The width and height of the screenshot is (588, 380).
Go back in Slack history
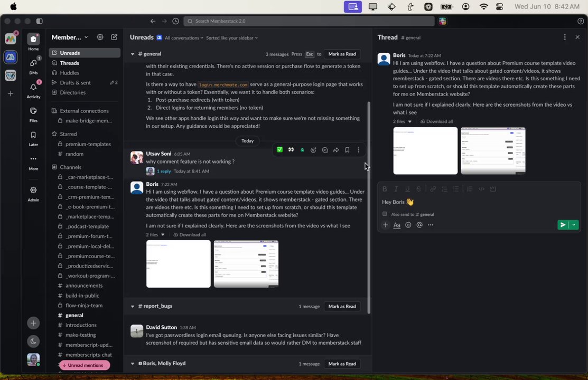[x=153, y=21]
